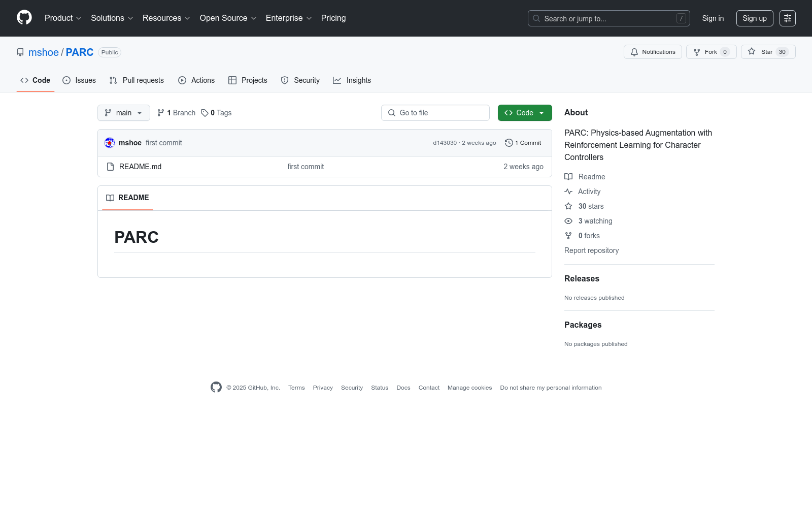The width and height of the screenshot is (812, 508).
Task: Open the Actions tab
Action: click(196, 80)
